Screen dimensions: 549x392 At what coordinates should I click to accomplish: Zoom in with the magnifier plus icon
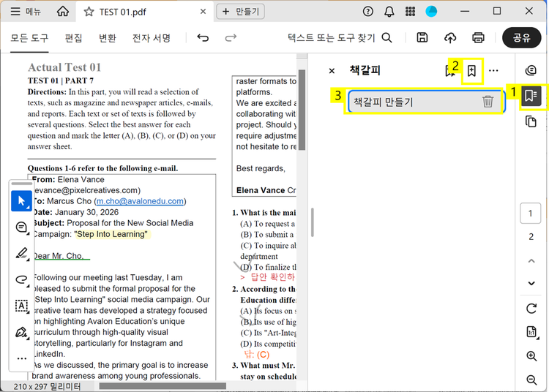(x=531, y=356)
